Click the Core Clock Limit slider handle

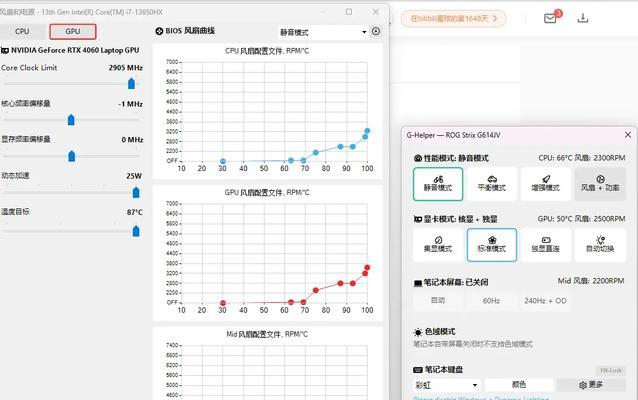point(131,83)
